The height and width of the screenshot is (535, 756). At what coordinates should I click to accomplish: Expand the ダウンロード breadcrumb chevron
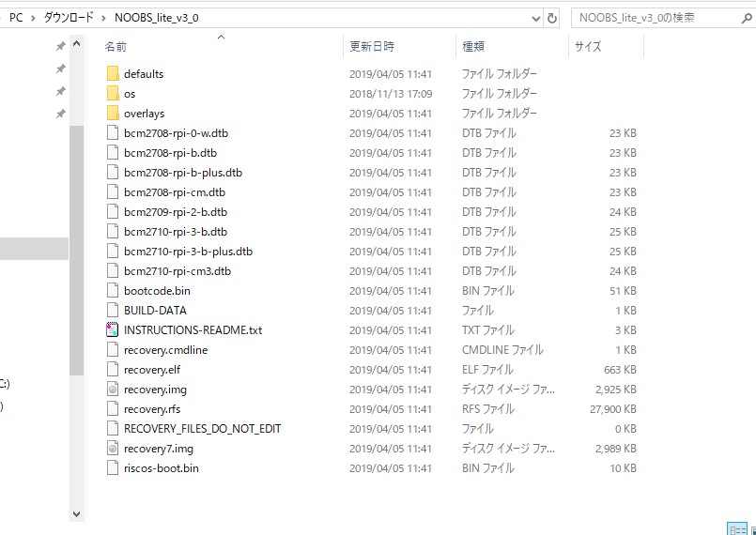[103, 18]
